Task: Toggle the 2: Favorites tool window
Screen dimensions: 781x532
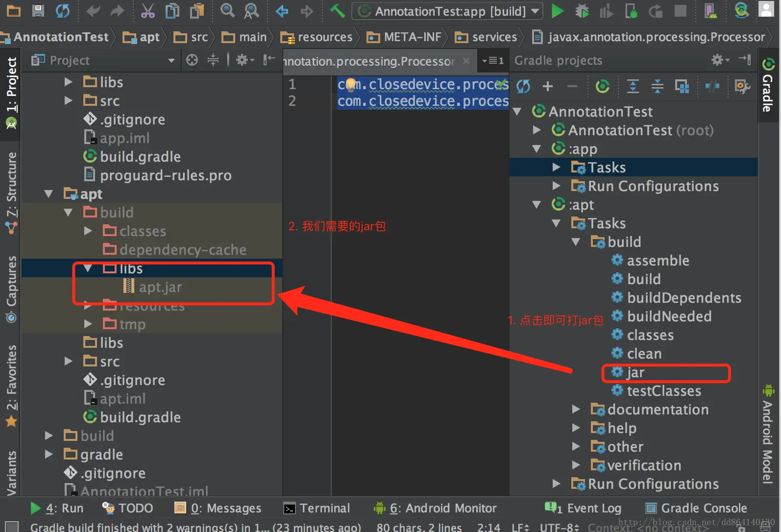Action: click(11, 386)
